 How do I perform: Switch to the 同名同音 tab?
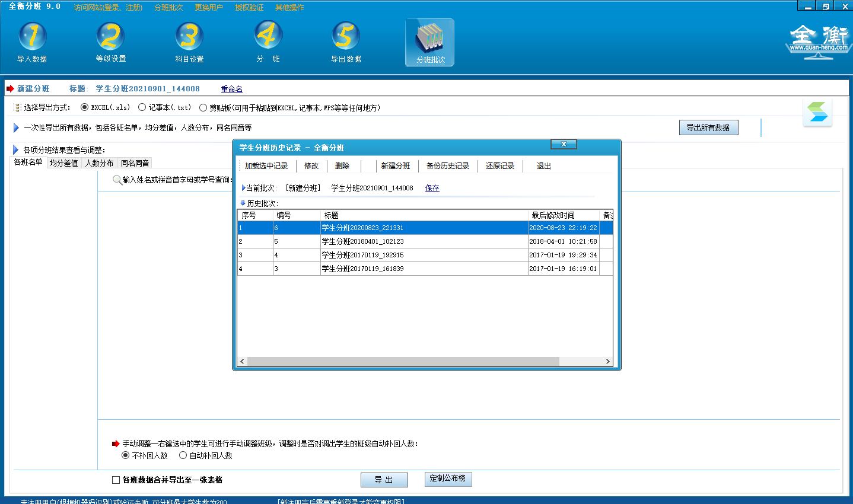coord(135,163)
